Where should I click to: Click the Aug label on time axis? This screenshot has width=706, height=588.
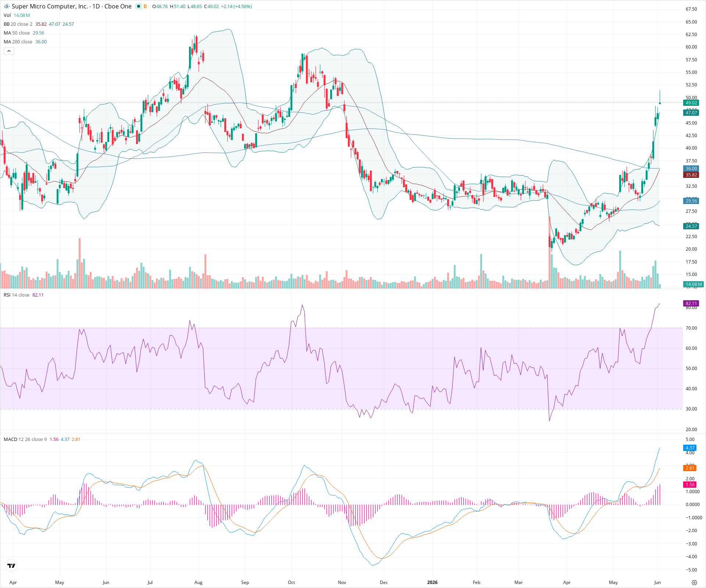[x=198, y=582]
